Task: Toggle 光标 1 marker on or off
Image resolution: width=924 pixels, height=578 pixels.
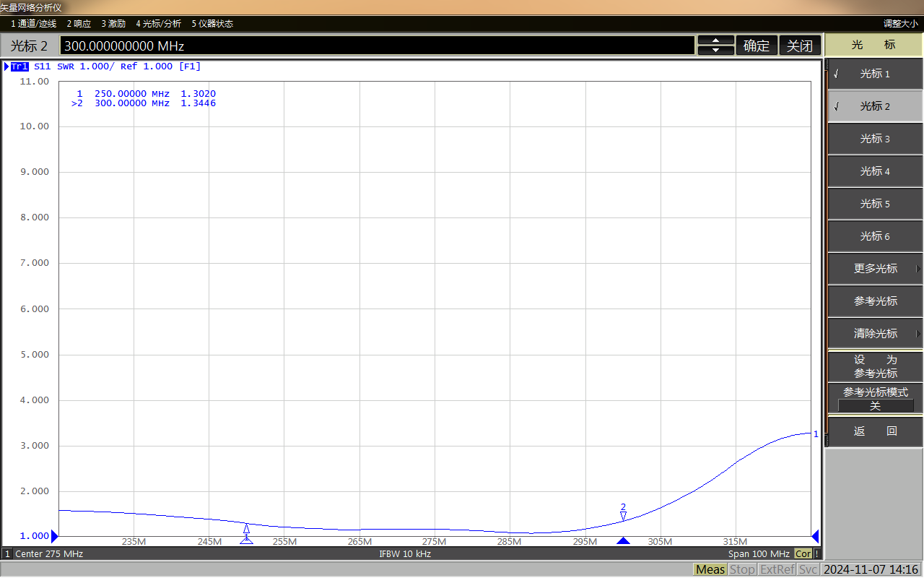Action: coord(874,74)
